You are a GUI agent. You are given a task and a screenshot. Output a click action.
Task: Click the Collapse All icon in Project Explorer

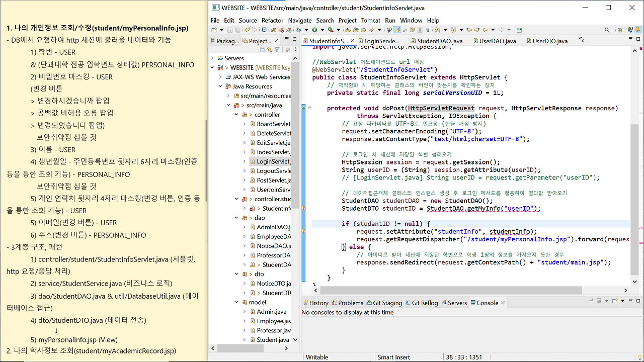click(x=262, y=49)
